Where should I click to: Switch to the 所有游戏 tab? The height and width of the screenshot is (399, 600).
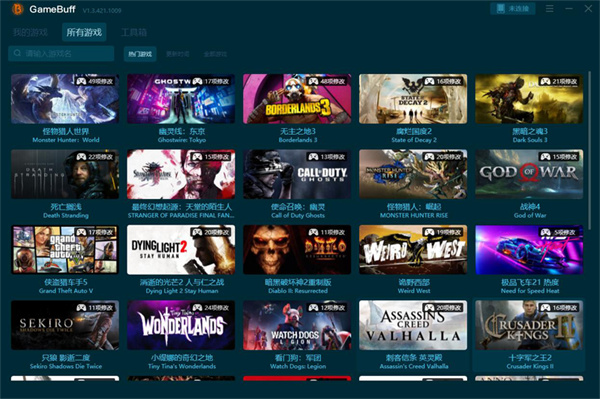84,32
